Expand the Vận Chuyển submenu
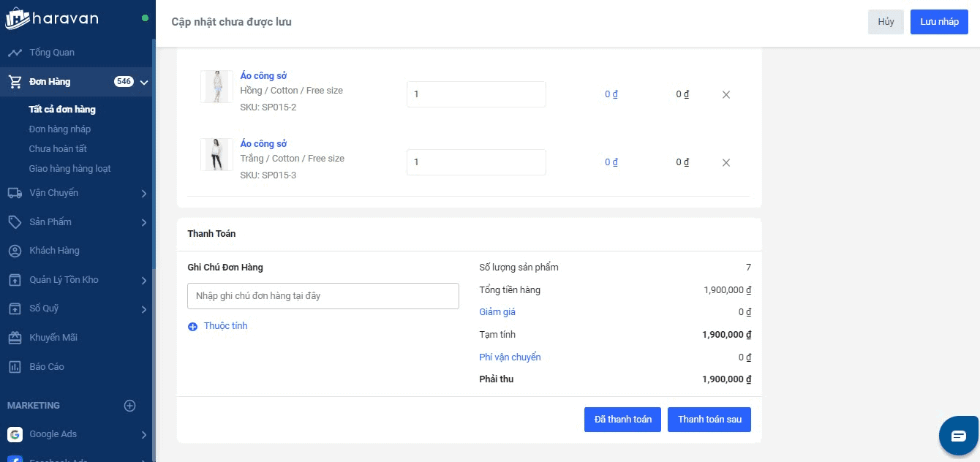The height and width of the screenshot is (462, 980). [144, 194]
